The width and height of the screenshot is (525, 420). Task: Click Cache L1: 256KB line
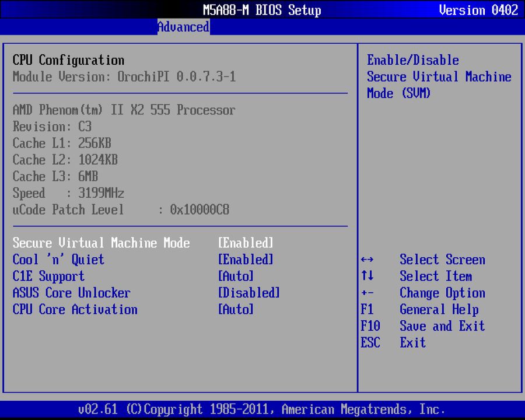[62, 143]
